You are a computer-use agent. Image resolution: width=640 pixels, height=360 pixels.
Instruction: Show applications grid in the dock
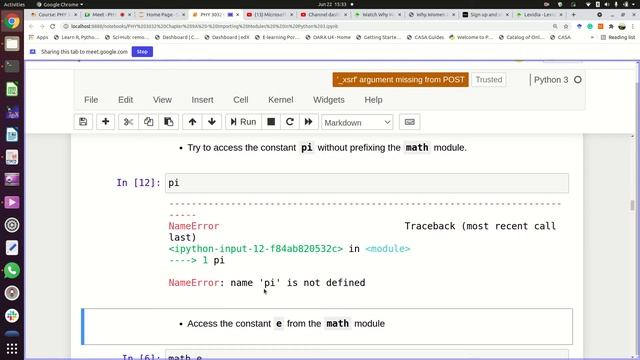point(12,348)
